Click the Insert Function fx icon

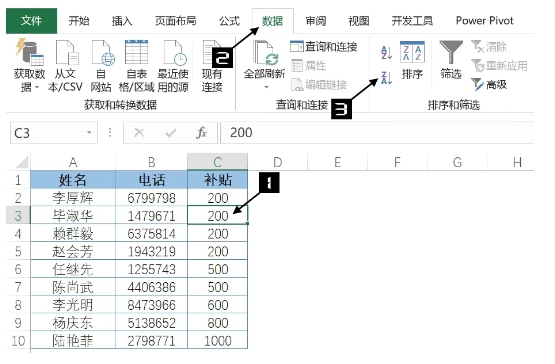point(201,133)
